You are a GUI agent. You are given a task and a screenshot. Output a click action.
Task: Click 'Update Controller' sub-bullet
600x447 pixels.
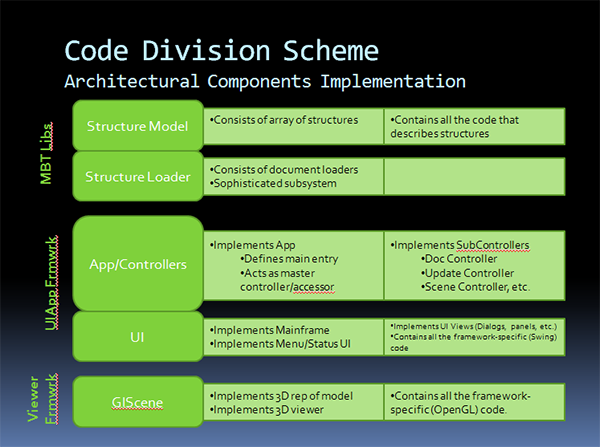(467, 273)
